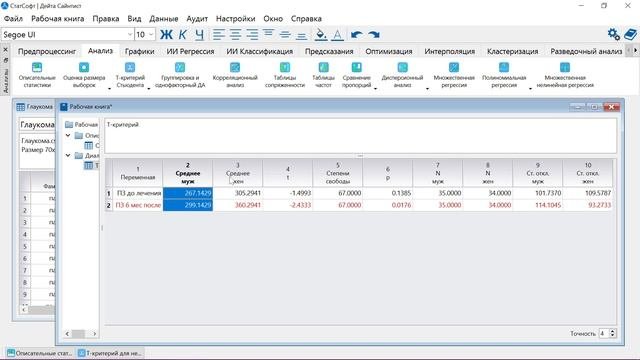The height and width of the screenshot is (360, 640).
Task: Switch to Оптимизация tab
Action: click(389, 51)
